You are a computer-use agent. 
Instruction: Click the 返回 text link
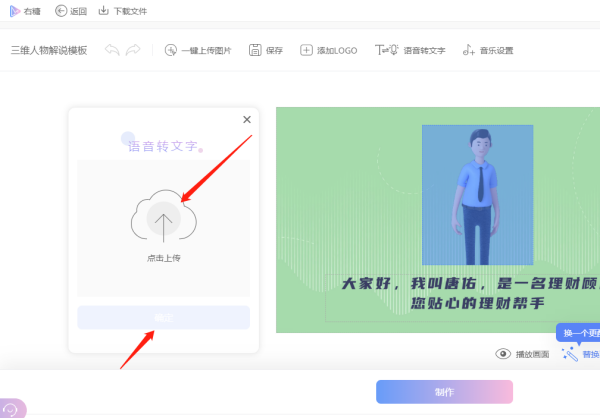point(78,11)
